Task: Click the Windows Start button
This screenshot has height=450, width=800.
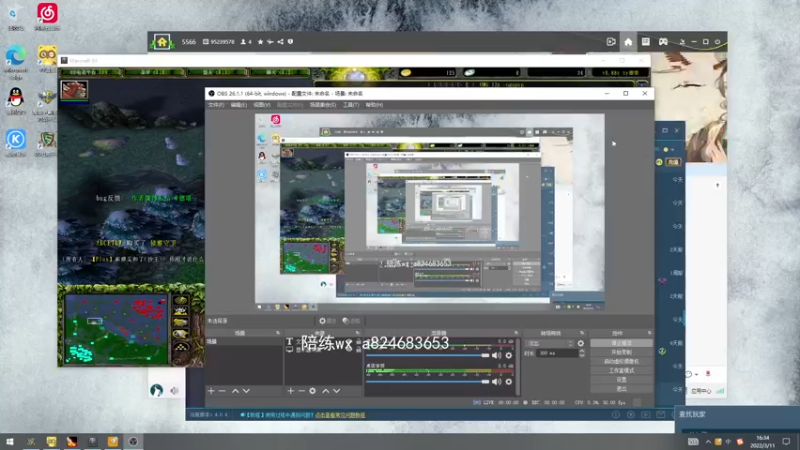Action: pyautogui.click(x=10, y=442)
